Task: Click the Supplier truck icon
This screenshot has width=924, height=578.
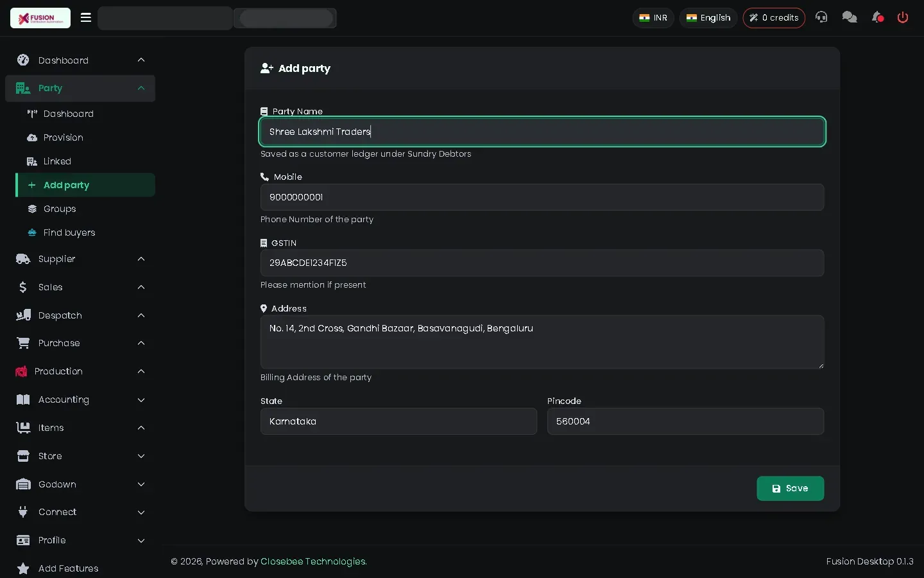Action: (23, 259)
